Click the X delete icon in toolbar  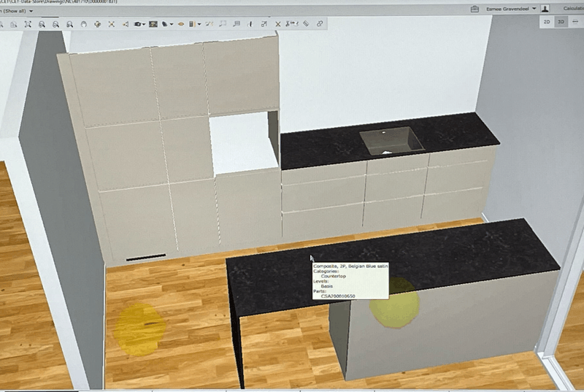[278, 24]
